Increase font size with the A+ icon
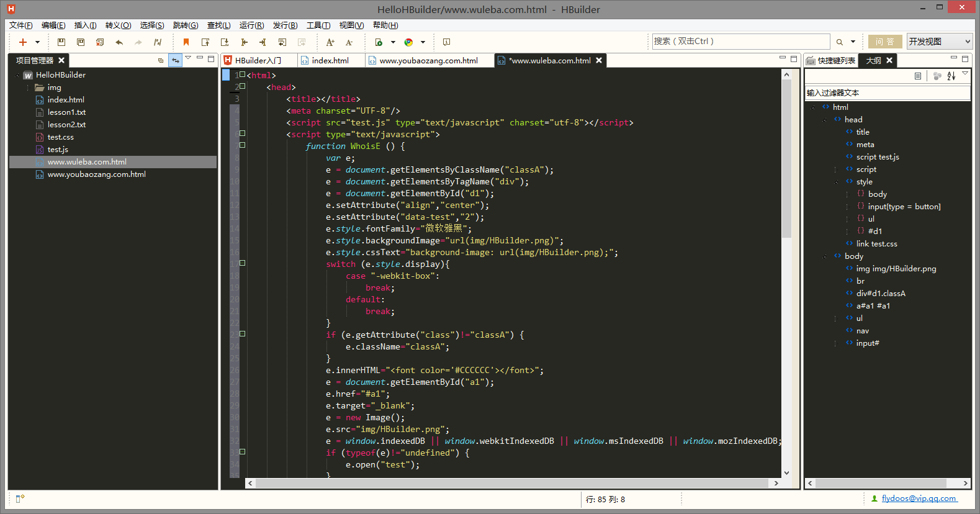980x514 pixels. click(330, 42)
